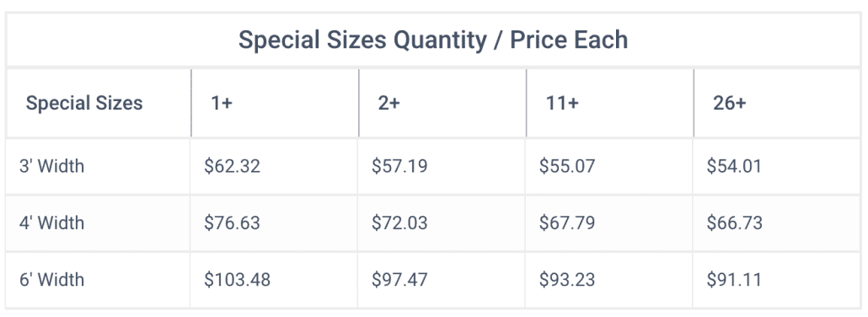Click the 2+ quantity column header
The height and width of the screenshot is (317, 868).
(x=388, y=103)
